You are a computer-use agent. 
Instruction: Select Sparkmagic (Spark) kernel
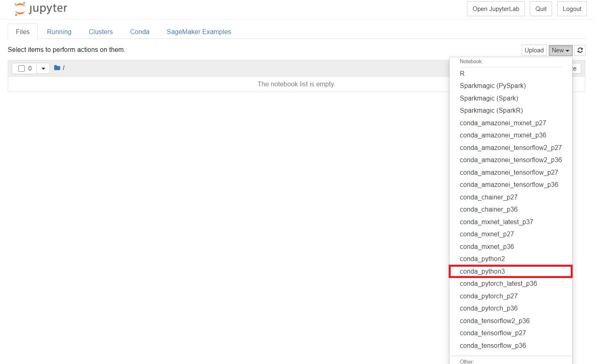pyautogui.click(x=511, y=98)
